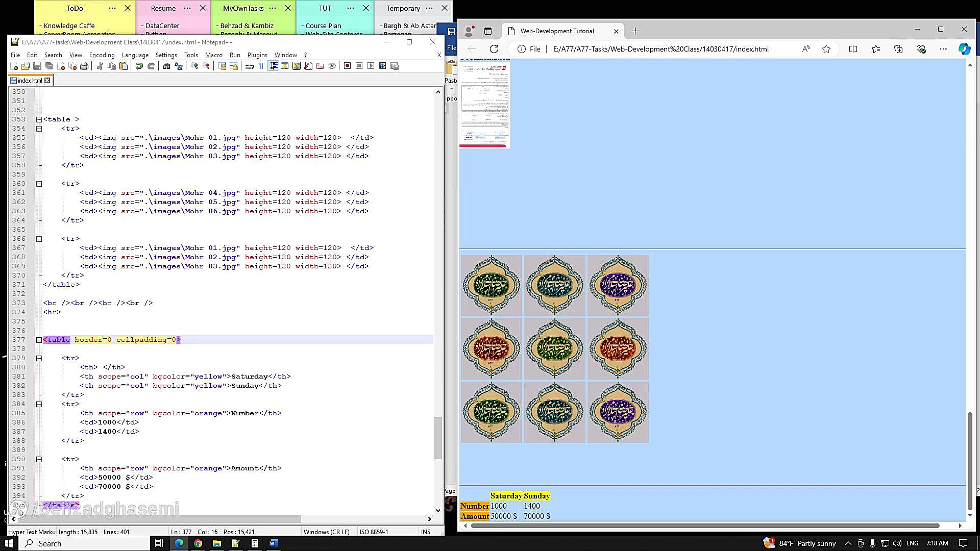This screenshot has width=980, height=551.
Task: Click the taskbar Search box
Action: pos(84,543)
